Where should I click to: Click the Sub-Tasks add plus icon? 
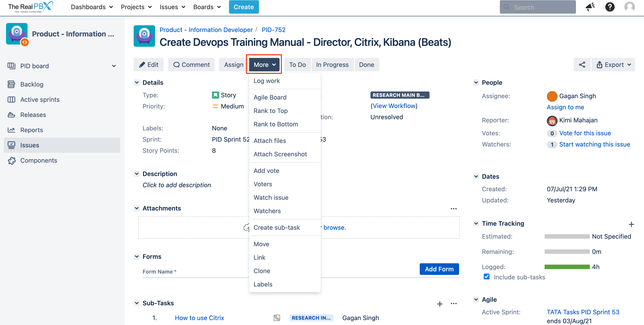[440, 304]
